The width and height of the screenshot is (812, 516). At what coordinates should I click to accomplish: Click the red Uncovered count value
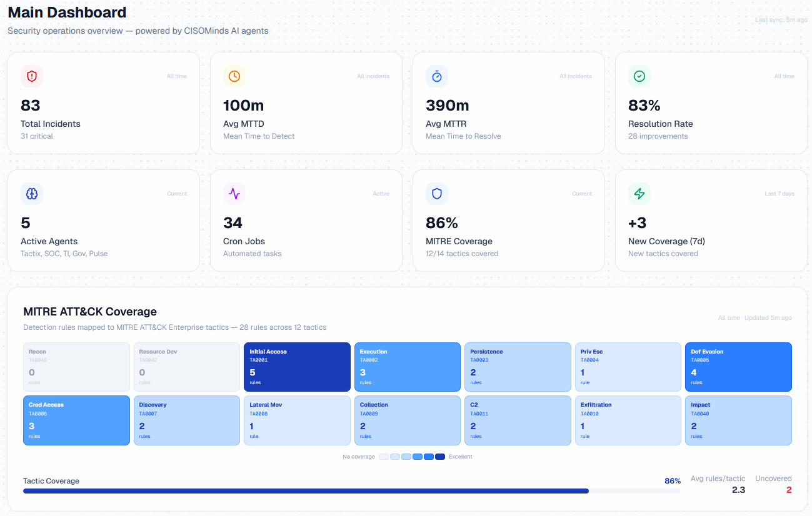tap(788, 490)
